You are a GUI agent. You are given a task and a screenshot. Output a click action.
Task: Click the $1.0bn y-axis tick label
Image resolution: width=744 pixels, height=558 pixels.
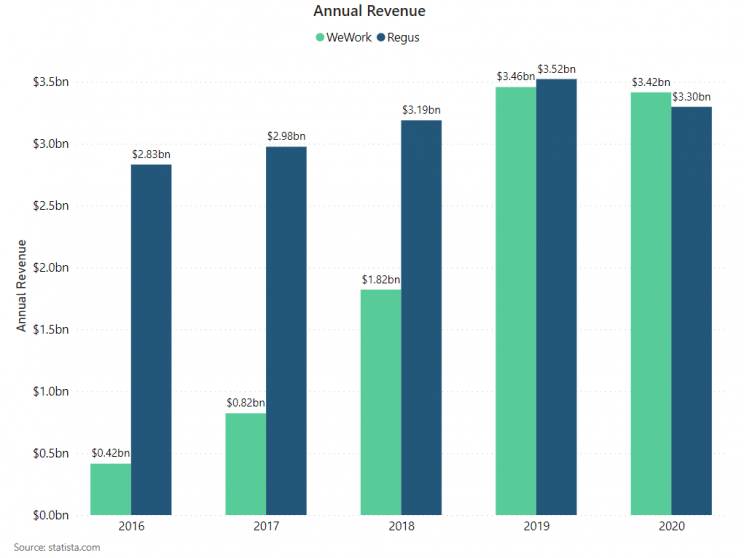51,391
